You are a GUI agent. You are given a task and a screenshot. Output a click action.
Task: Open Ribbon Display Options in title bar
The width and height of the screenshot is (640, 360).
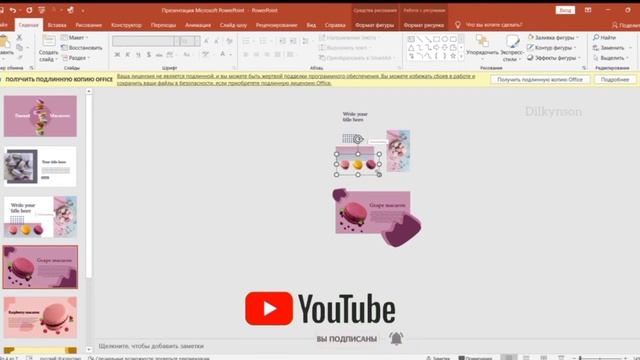coord(588,10)
